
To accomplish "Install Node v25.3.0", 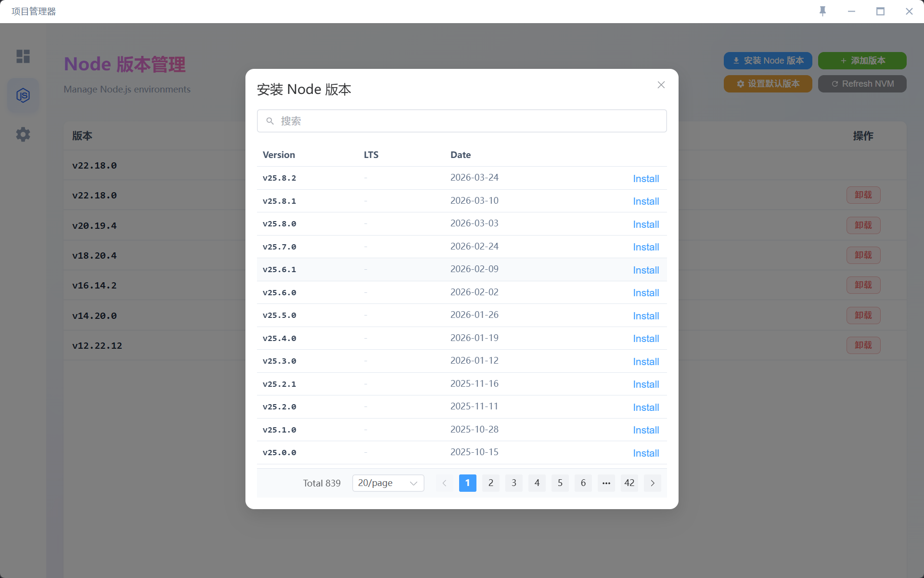I will (646, 362).
